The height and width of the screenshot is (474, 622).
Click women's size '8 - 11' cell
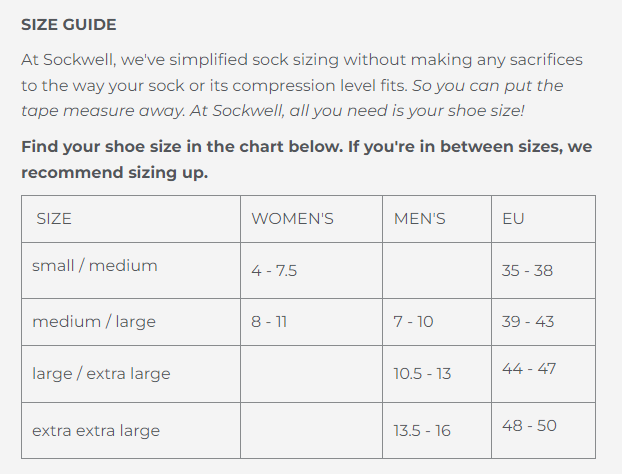pyautogui.click(x=269, y=322)
